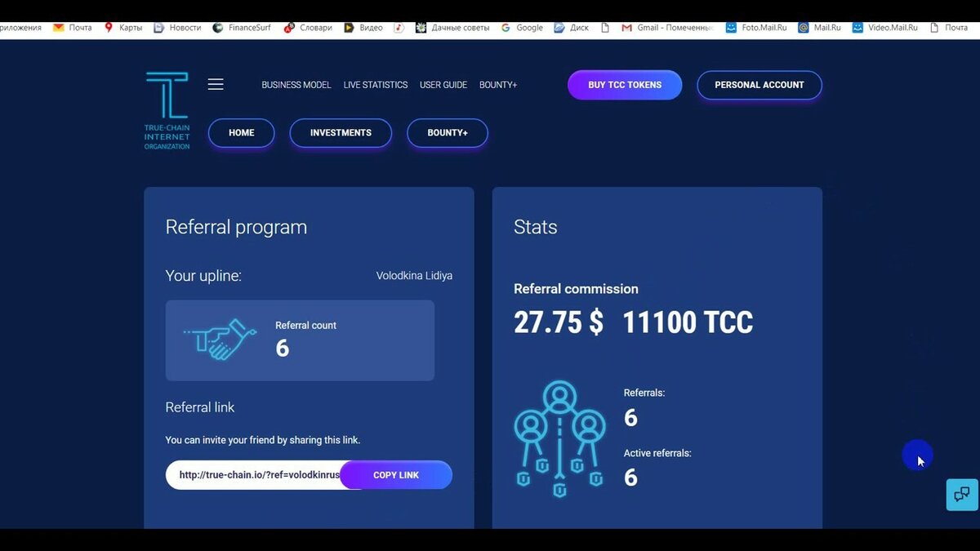The image size is (980, 551).
Task: Click the 11100 TCC value
Action: (688, 322)
